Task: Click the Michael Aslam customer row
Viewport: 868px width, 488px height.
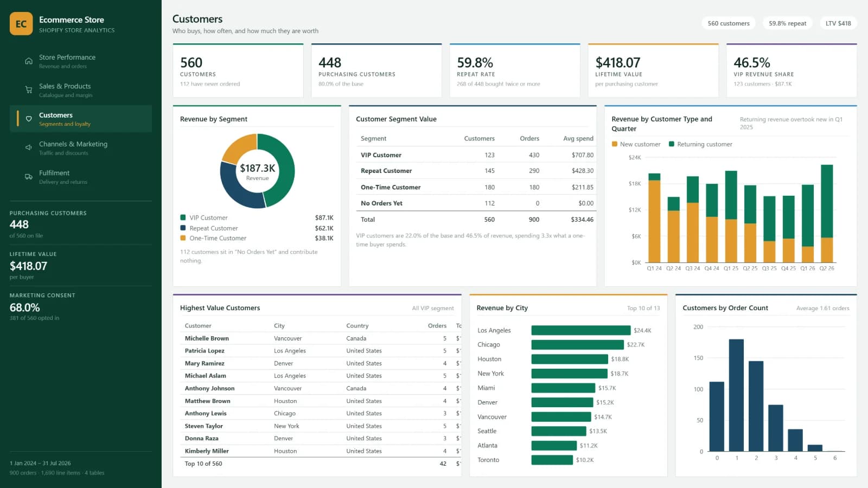Action: (x=320, y=376)
